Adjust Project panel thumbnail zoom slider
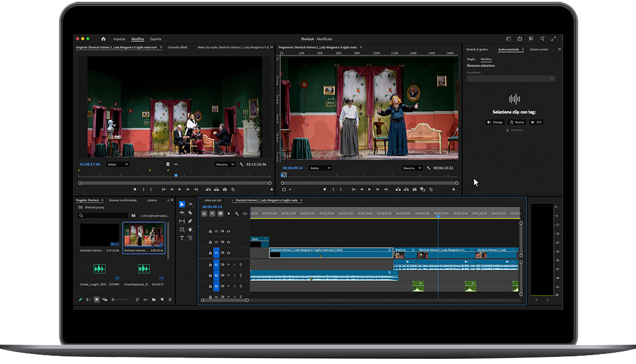Screen dimensions: 636x364 click(121, 299)
